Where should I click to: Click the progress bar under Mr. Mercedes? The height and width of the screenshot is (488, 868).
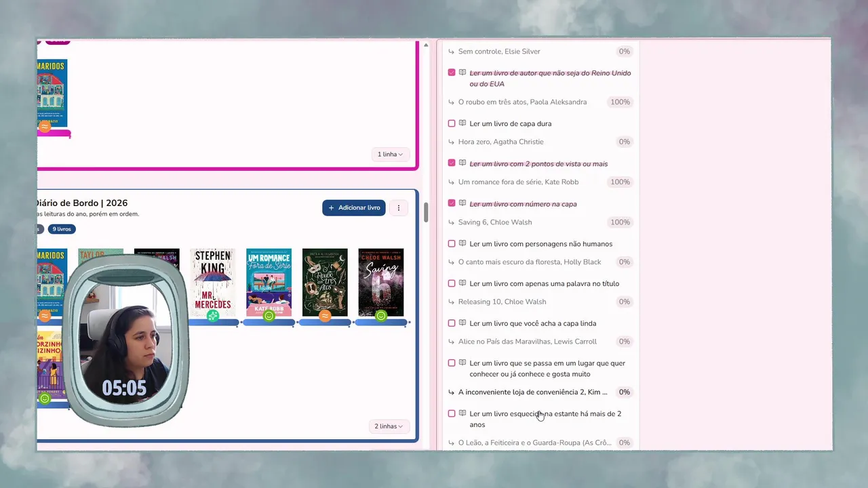click(x=213, y=323)
